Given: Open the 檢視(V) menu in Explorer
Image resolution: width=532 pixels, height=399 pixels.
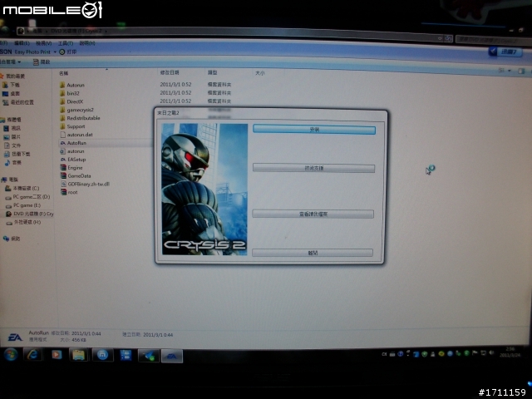Looking at the screenshot, I should [43, 43].
